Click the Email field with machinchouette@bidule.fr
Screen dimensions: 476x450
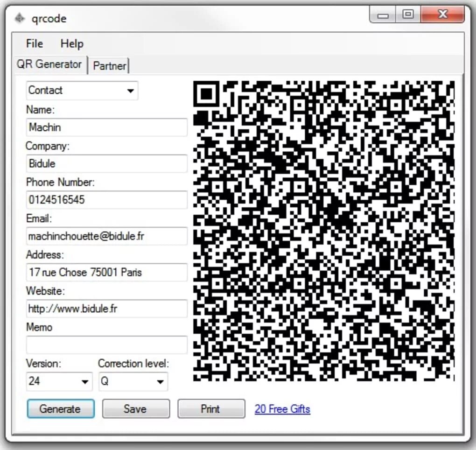pos(106,236)
